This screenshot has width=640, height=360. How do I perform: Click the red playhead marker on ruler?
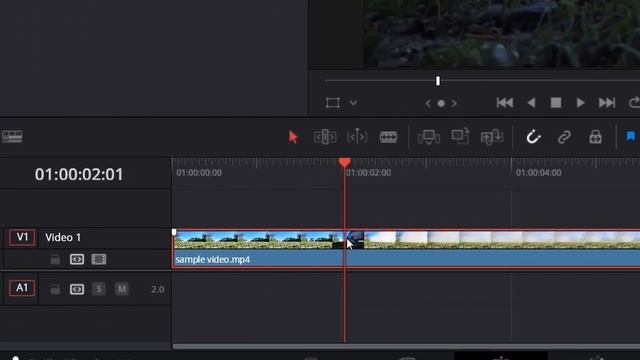click(344, 162)
